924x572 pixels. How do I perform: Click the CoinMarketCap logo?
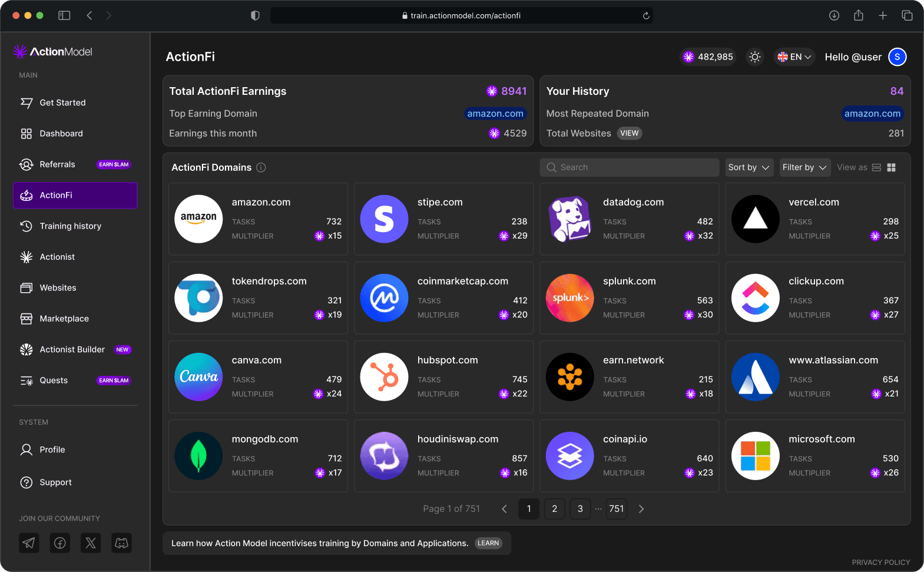point(384,298)
